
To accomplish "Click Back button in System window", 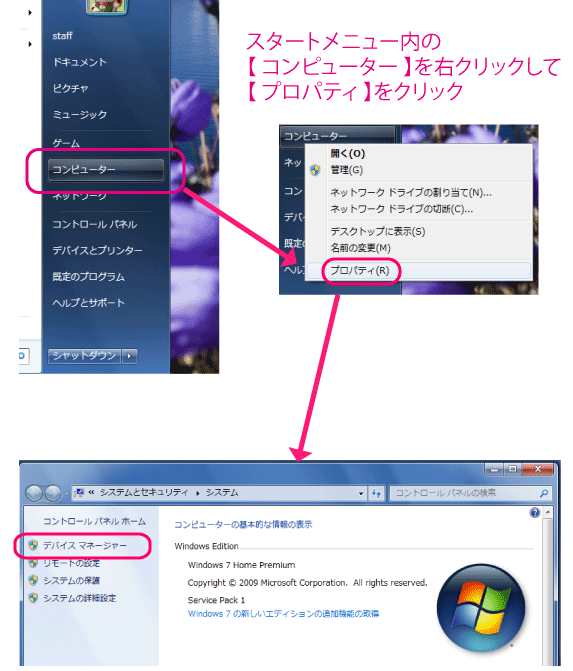I will point(34,493).
